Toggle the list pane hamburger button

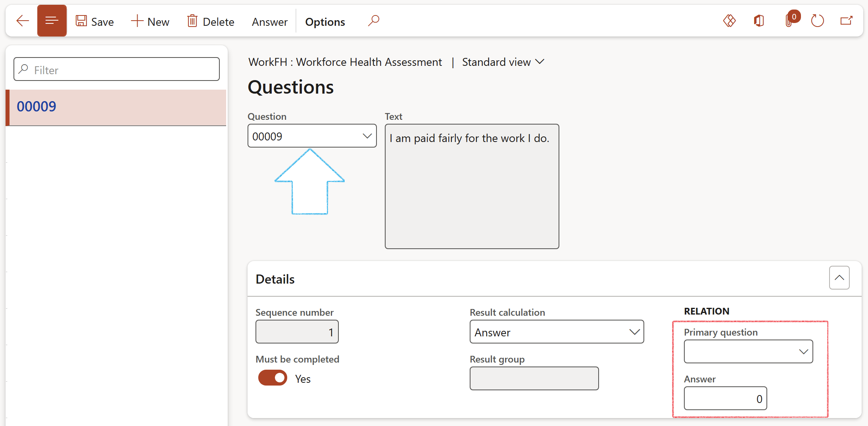(x=52, y=21)
